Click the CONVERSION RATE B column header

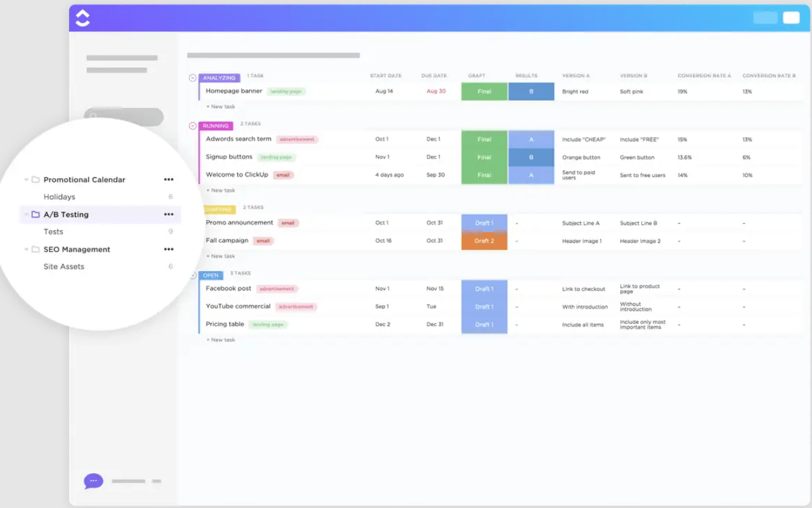coord(769,76)
